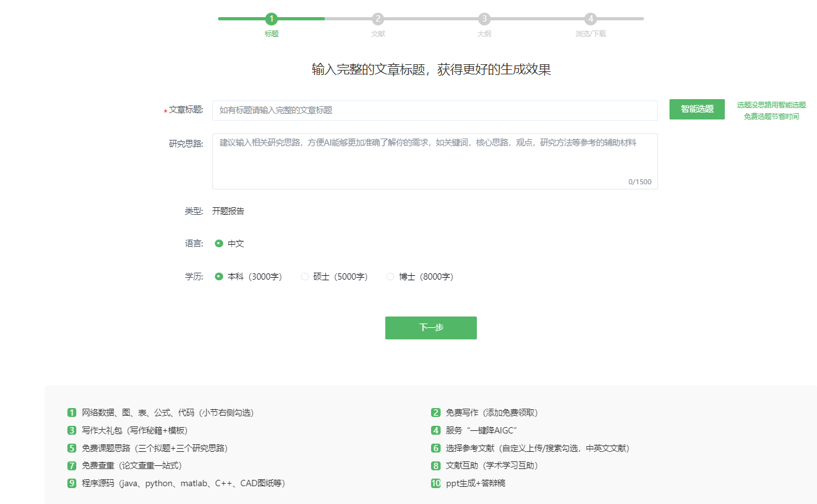Choose 博士（8000字）radio option
This screenshot has width=817, height=504.
[x=390, y=276]
